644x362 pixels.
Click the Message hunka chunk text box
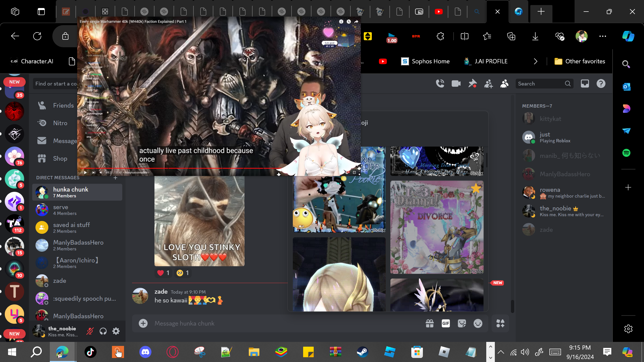tap(287, 324)
